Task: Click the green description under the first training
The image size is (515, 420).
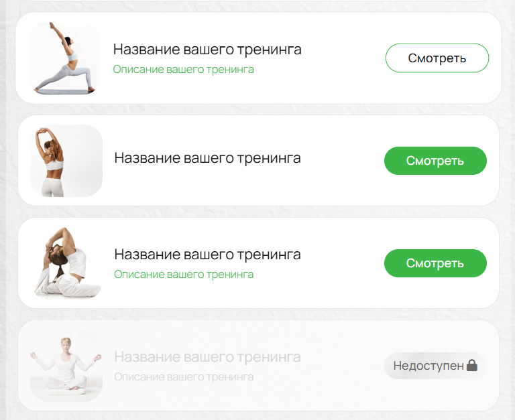Action: tap(183, 70)
